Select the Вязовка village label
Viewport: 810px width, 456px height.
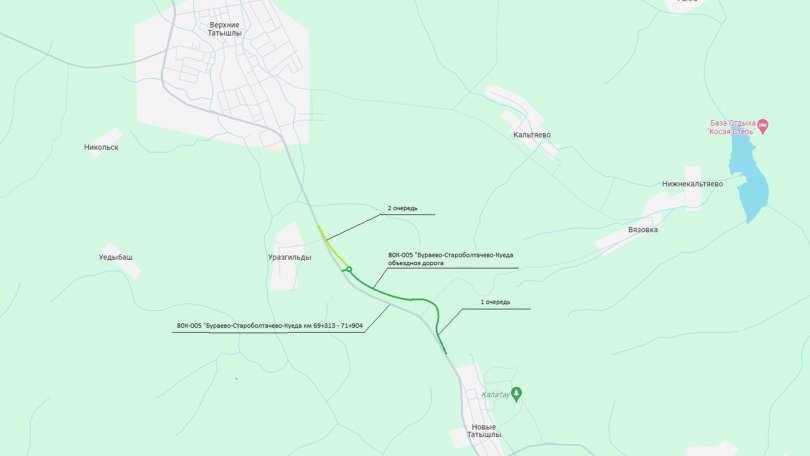pos(643,229)
